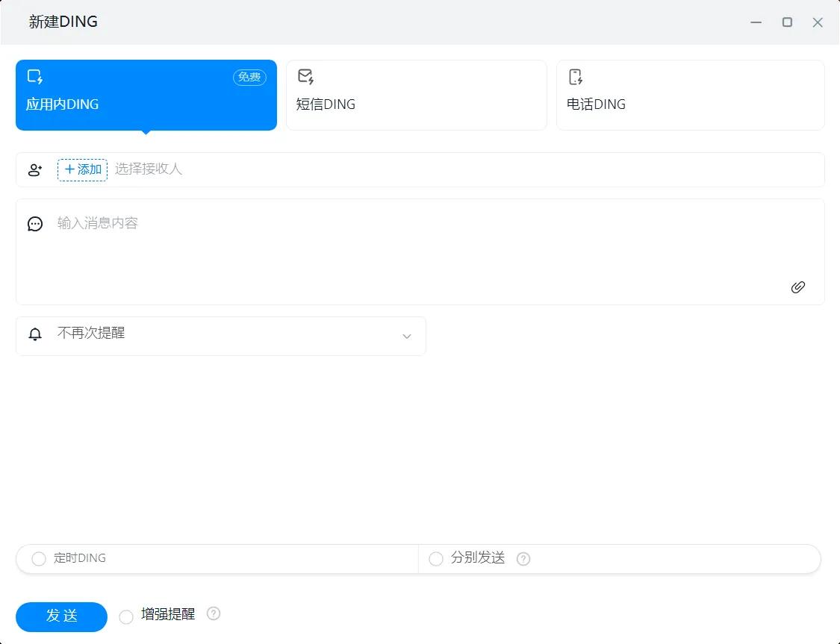Open the attachment paperclip icon
The height and width of the screenshot is (644, 840).
(797, 287)
